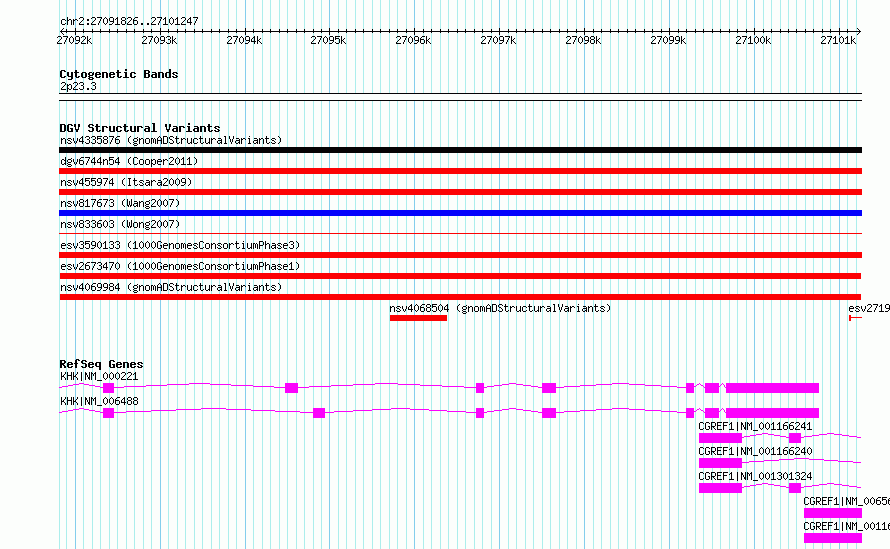
Task: Click the small second exon of CGREF1 NM_001166241
Action: click(795, 438)
